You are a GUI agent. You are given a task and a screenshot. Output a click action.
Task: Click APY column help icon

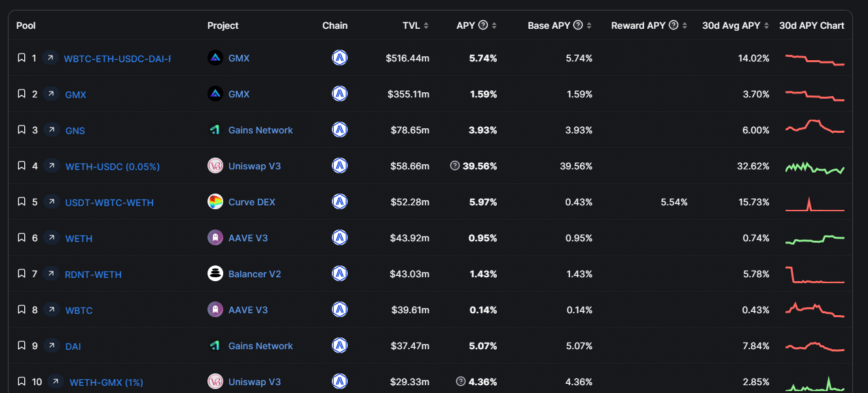(x=483, y=26)
